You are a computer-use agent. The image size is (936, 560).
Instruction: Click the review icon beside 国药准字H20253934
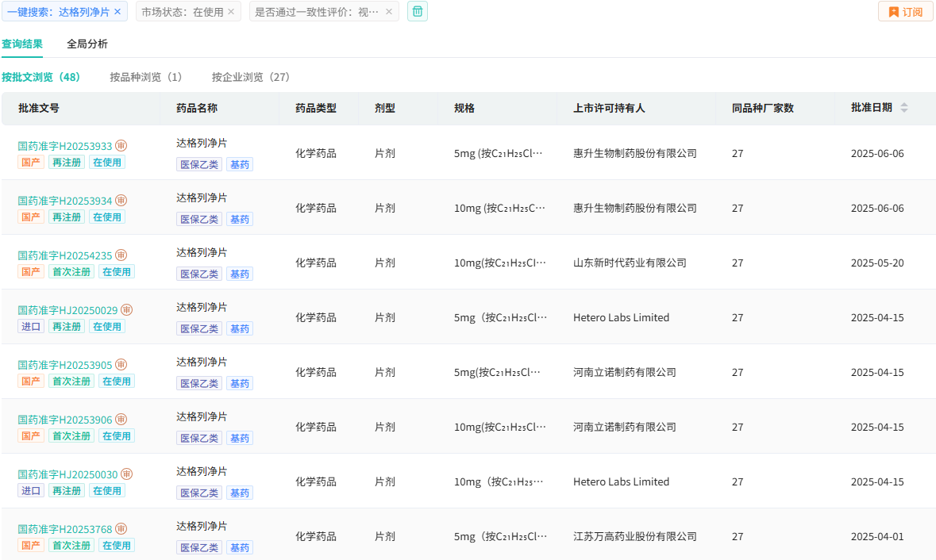point(121,201)
